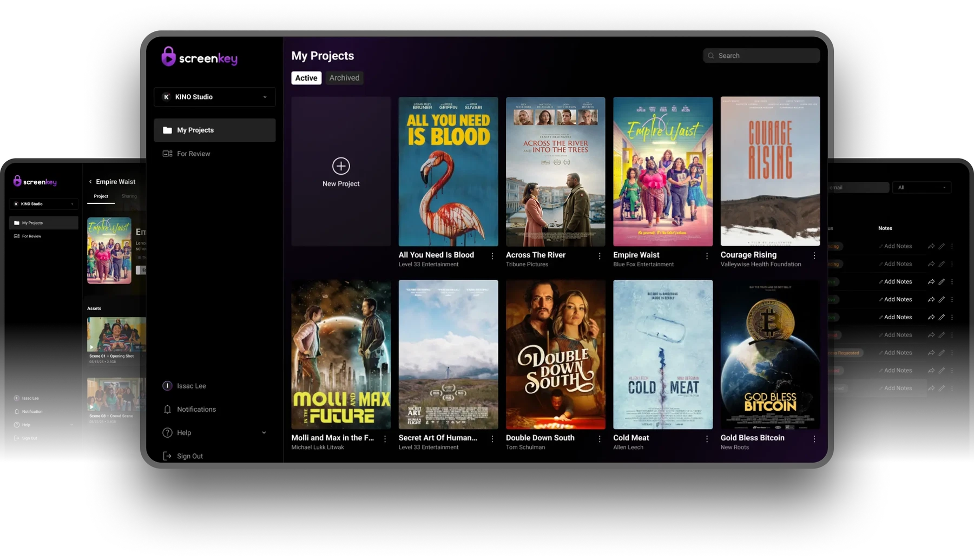
Task: Switch to the Archived tab
Action: pos(344,78)
